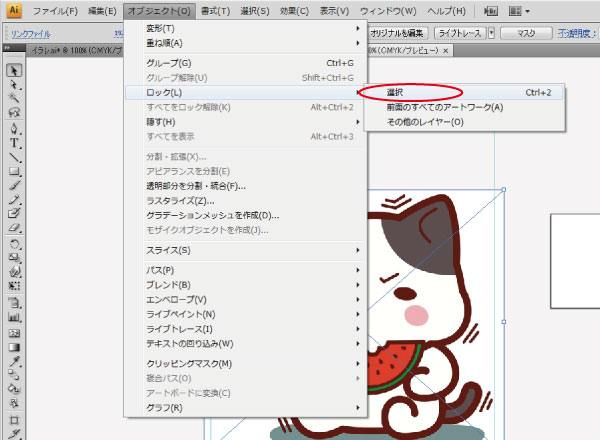The width and height of the screenshot is (600, 440).
Task: Choose グループ(G) from Object menu
Action: 246,63
